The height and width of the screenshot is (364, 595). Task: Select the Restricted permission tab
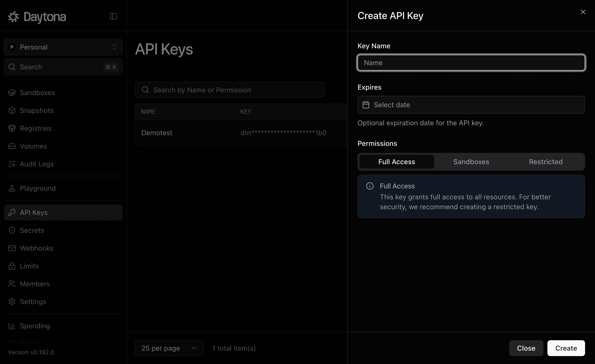click(546, 162)
